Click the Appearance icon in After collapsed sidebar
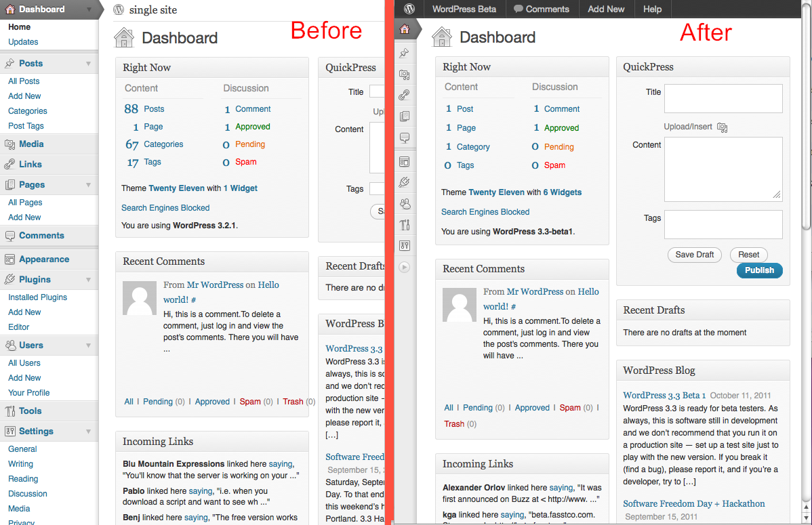 click(405, 162)
